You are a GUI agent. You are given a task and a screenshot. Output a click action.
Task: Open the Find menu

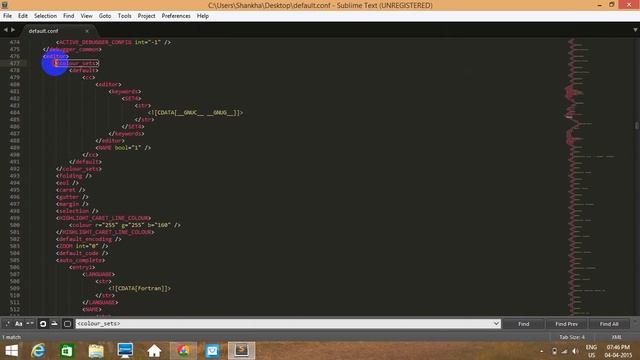click(x=69, y=16)
